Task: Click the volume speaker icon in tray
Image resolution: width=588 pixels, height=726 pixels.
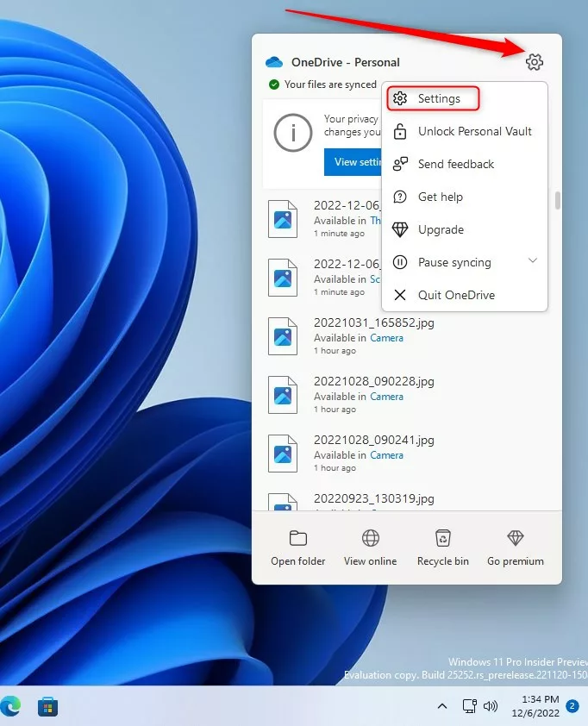Action: pos(491,706)
